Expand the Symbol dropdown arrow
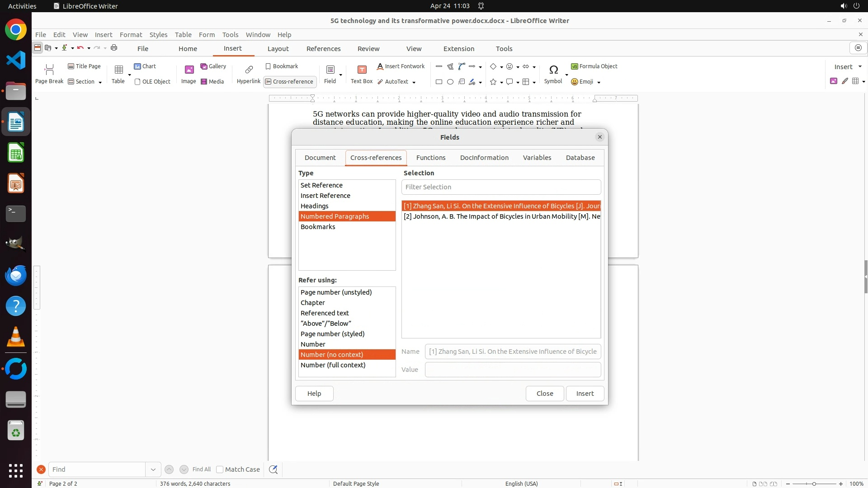The height and width of the screenshot is (488, 868). (x=566, y=75)
